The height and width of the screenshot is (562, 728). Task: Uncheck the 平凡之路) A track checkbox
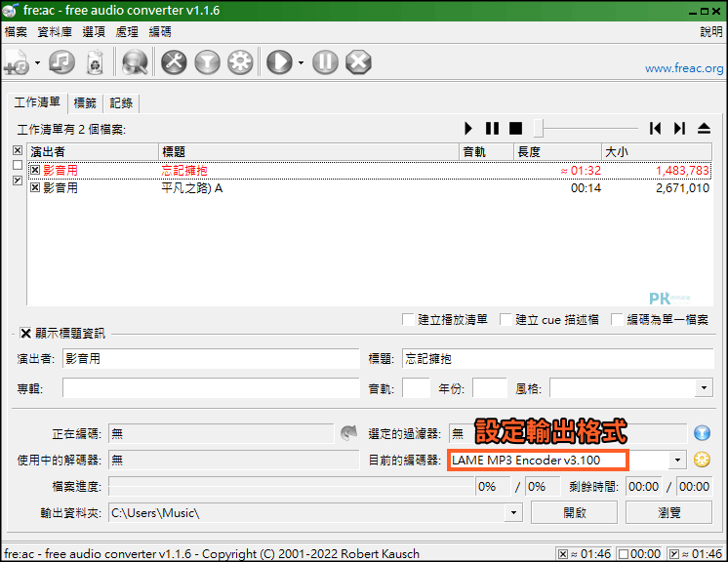(35, 188)
